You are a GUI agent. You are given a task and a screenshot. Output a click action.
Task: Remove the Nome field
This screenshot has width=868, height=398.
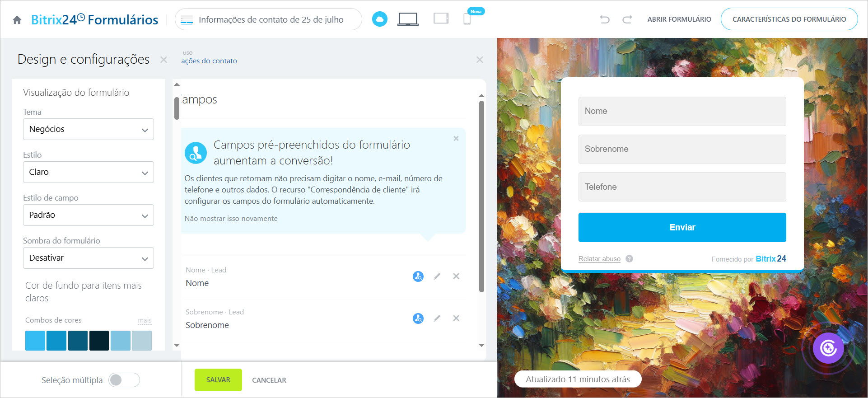click(x=456, y=276)
